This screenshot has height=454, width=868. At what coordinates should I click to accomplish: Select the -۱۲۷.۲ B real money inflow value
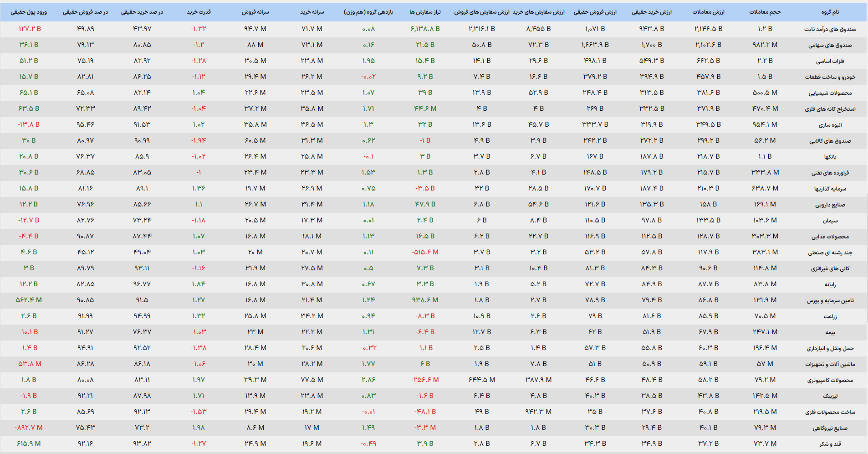tap(29, 29)
